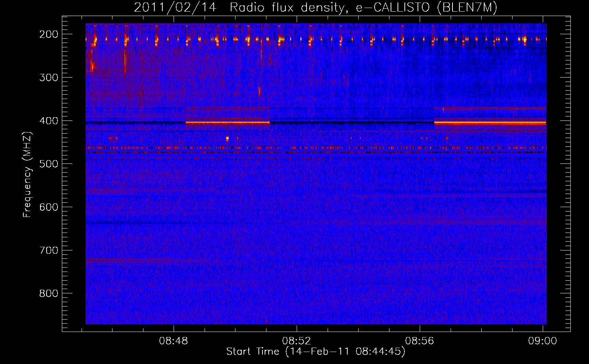Click the plot title "2011/02/14 Radio flux density, e-CALLISTO (BLEN7M)"
The height and width of the screenshot is (364, 589).
[x=316, y=7]
